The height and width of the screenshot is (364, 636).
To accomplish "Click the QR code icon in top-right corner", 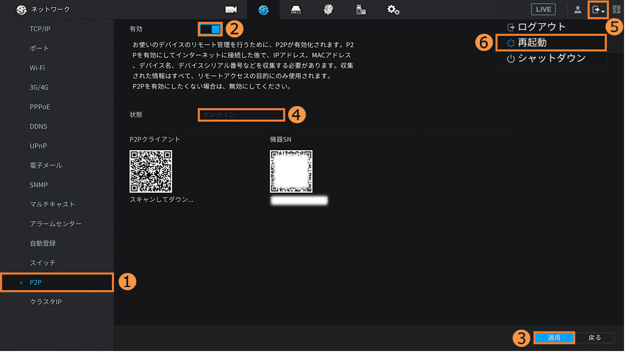I will coord(617,9).
